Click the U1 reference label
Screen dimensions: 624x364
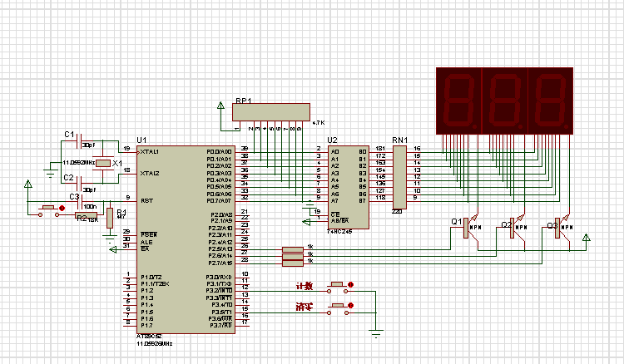(x=141, y=140)
